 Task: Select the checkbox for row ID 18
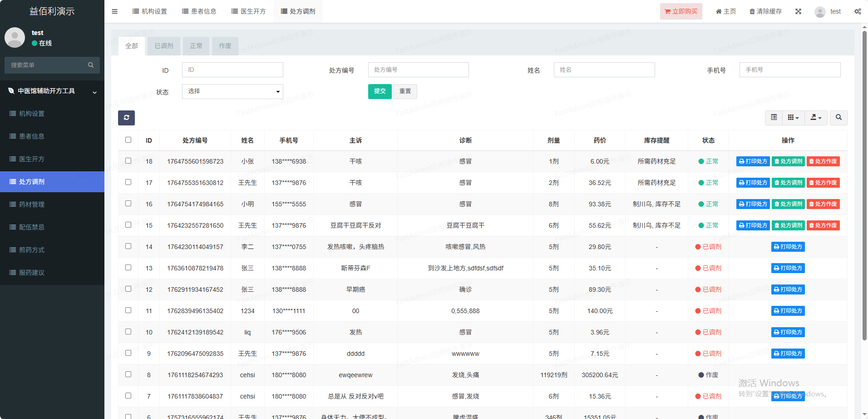128,161
